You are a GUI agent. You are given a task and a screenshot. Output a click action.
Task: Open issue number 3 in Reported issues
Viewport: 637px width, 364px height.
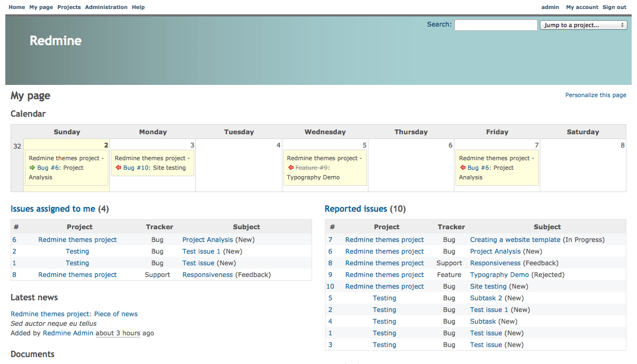pos(330,345)
